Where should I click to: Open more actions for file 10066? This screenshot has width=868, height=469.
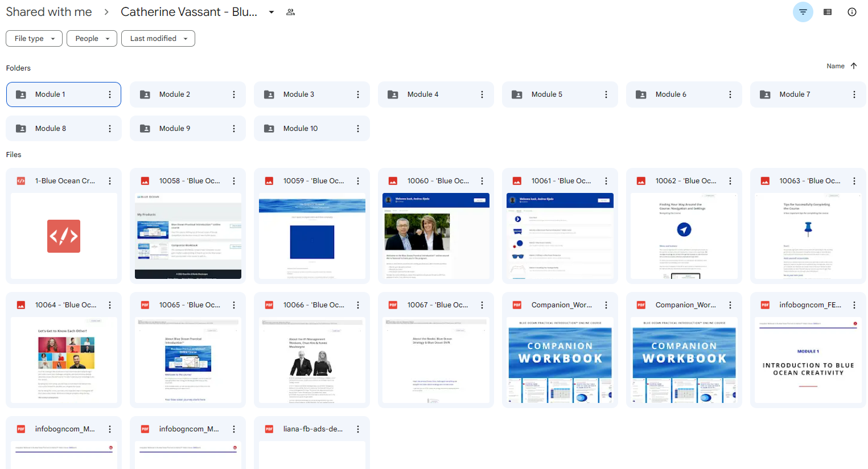pos(358,305)
